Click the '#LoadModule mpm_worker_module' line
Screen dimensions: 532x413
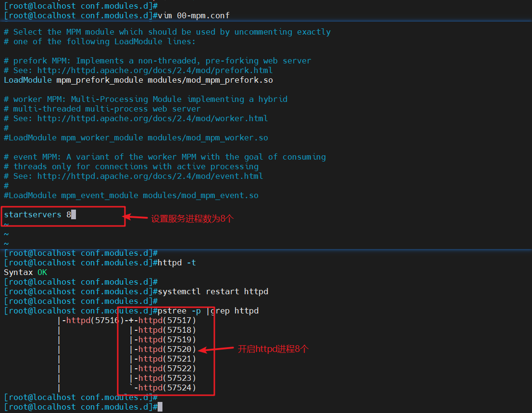(136, 138)
